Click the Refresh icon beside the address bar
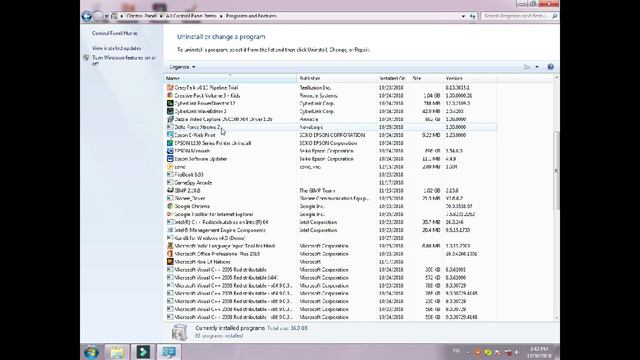This screenshot has height=360, width=640. pos(473,16)
